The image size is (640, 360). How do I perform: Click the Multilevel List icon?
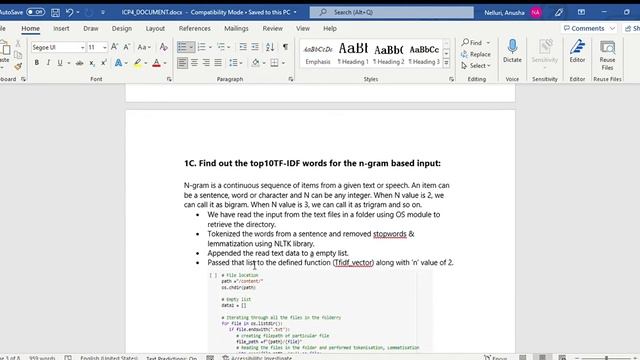tap(221, 47)
